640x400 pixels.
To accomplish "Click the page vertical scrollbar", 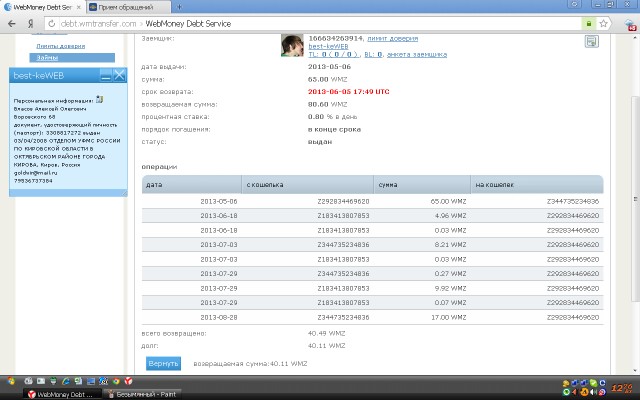I will pos(635,199).
